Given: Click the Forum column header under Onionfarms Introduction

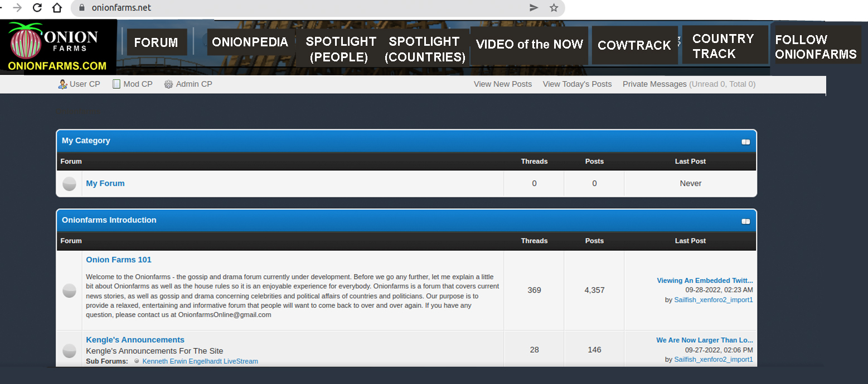Looking at the screenshot, I should (x=71, y=241).
